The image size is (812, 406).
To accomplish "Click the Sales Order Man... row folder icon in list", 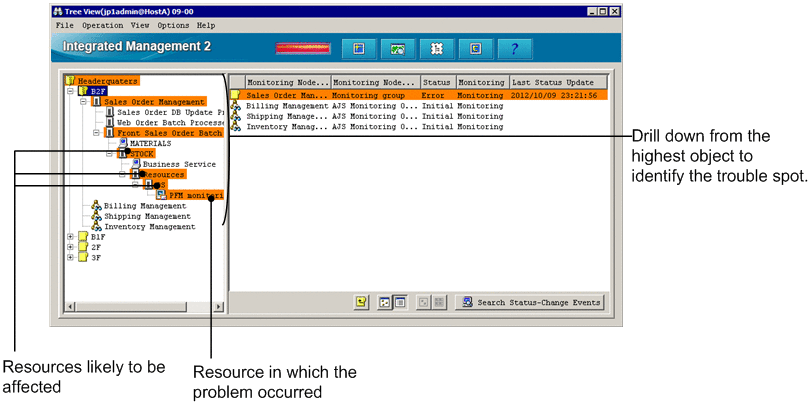I will coord(236,95).
